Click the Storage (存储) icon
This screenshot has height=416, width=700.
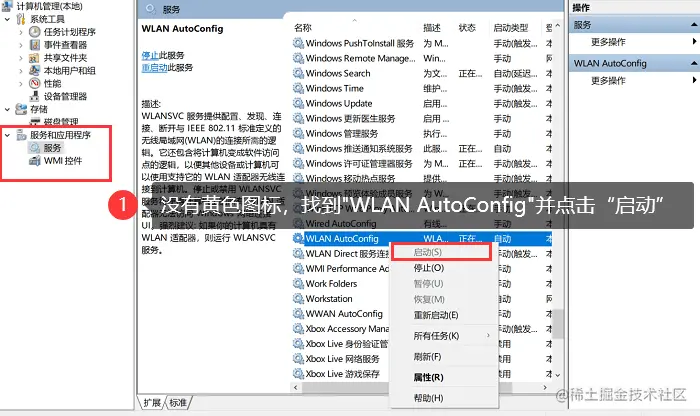tap(21, 109)
